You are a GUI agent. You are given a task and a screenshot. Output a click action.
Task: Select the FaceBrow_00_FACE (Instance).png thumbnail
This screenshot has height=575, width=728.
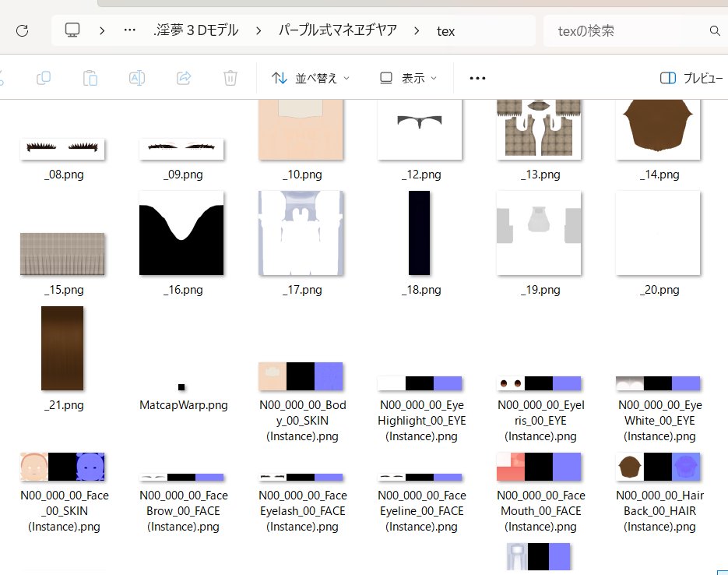pos(181,478)
